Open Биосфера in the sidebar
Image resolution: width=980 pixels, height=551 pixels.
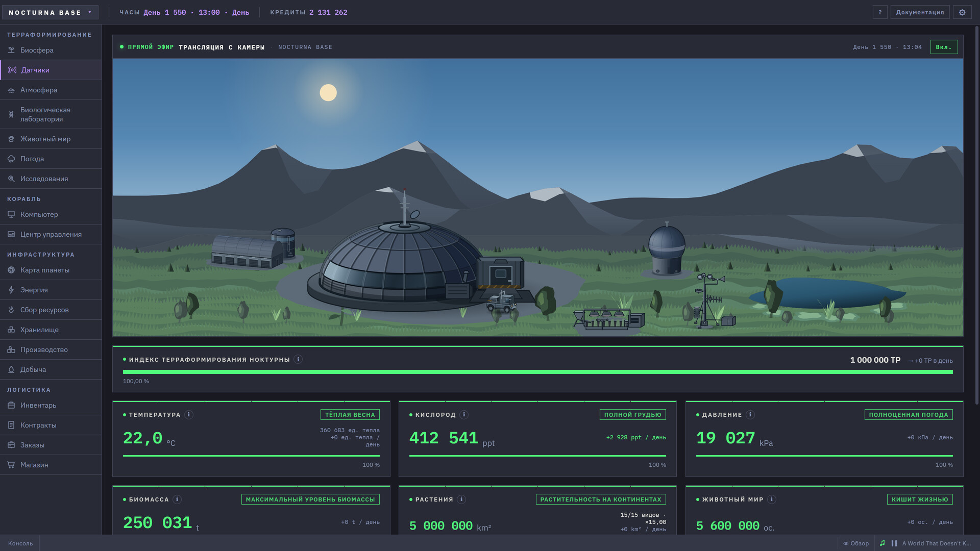51,50
